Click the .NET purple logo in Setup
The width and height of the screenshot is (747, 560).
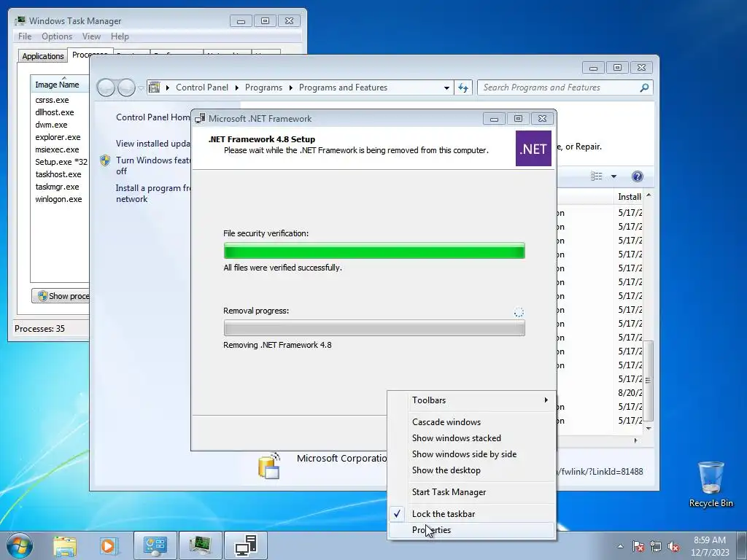(533, 149)
